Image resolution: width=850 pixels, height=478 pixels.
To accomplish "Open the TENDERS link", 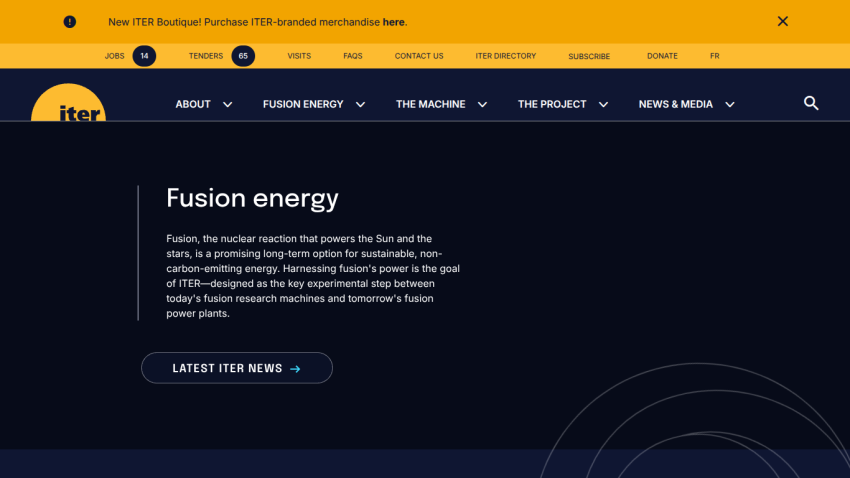I will [206, 56].
